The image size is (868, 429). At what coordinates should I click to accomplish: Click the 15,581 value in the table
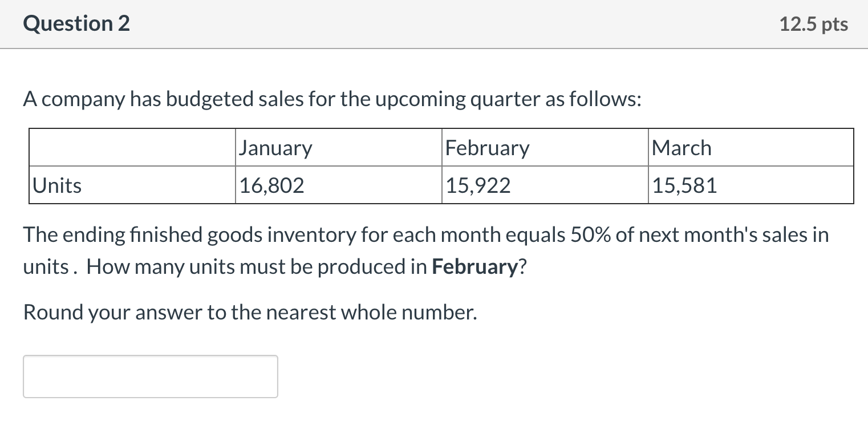684,185
